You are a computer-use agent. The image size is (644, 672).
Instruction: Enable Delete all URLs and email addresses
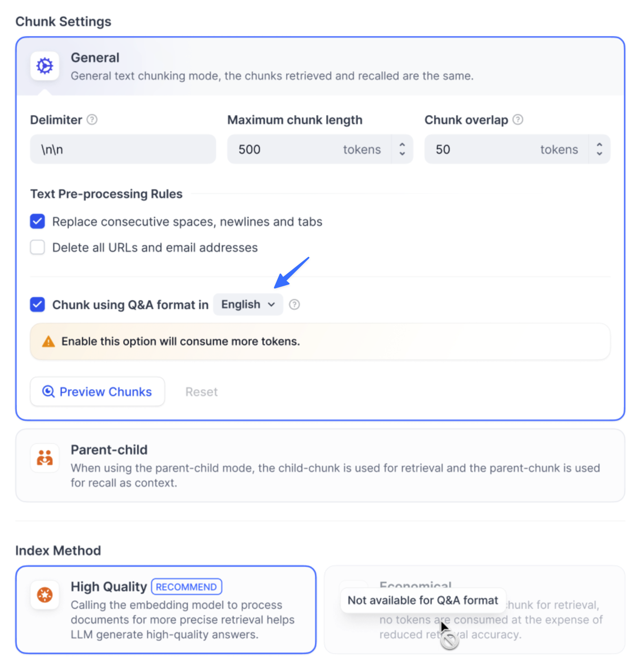coord(37,247)
